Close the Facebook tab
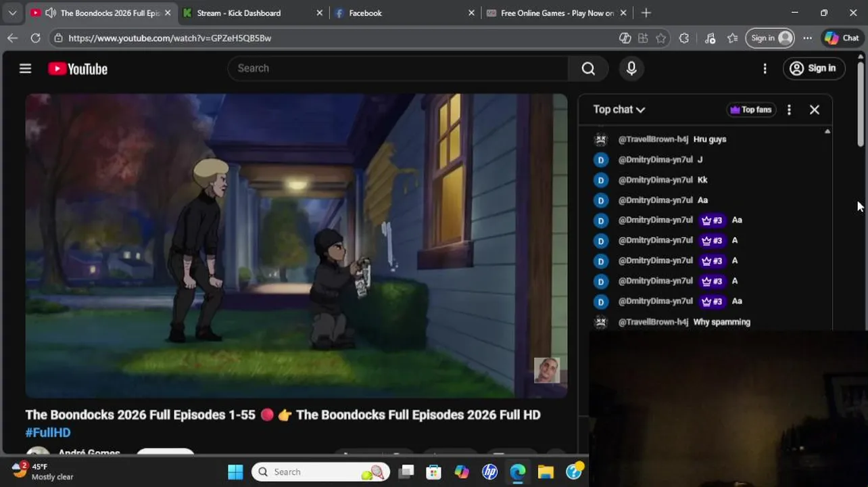 (472, 13)
